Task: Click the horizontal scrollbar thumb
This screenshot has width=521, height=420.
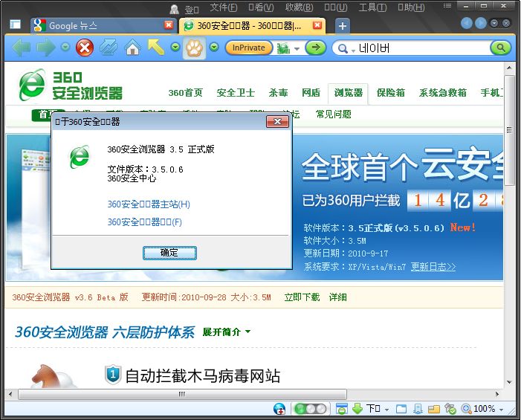Action: (182, 395)
